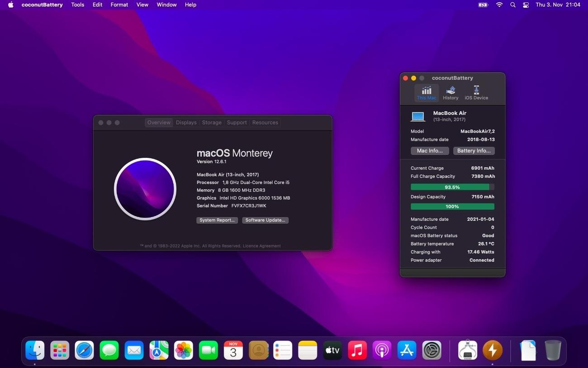Open Reminders from the Dock
Viewport: 588px width, 368px height.
coord(283,350)
